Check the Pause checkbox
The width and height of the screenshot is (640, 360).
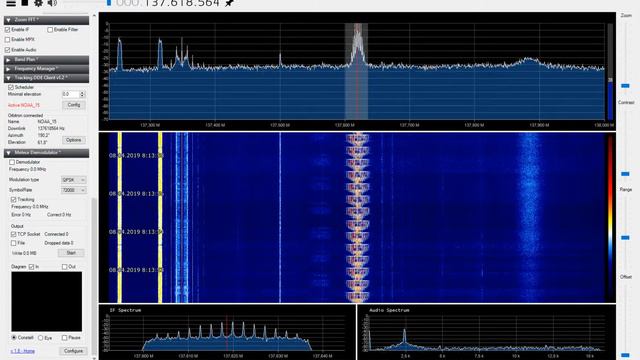64,338
